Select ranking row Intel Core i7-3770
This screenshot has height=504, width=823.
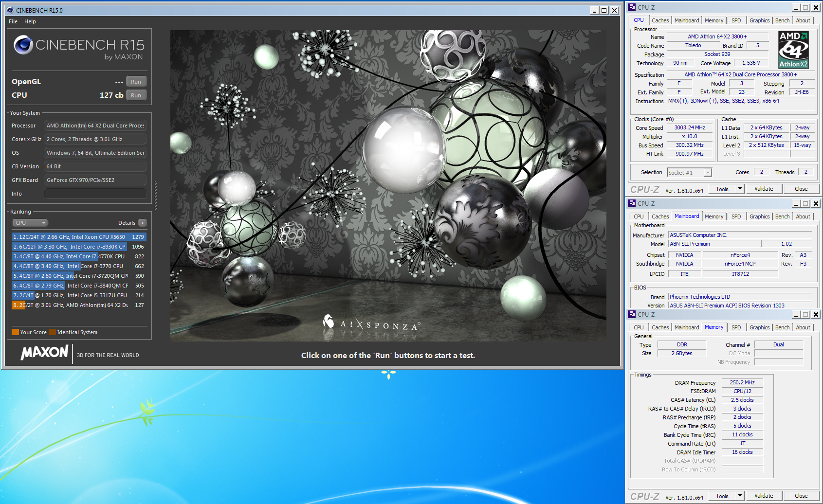tap(79, 266)
